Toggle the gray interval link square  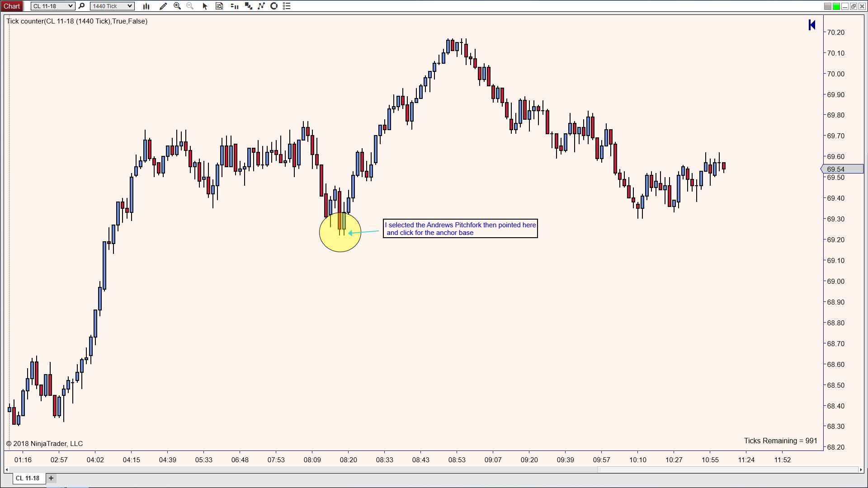827,6
